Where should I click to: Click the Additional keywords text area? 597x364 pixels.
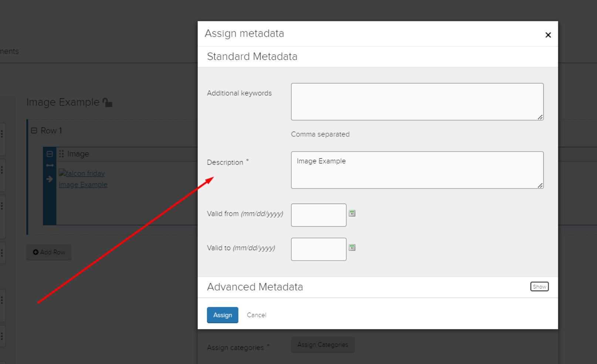coord(417,102)
